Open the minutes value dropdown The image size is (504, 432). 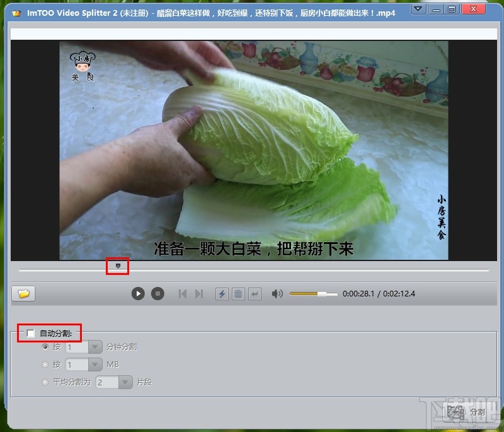[94, 346]
